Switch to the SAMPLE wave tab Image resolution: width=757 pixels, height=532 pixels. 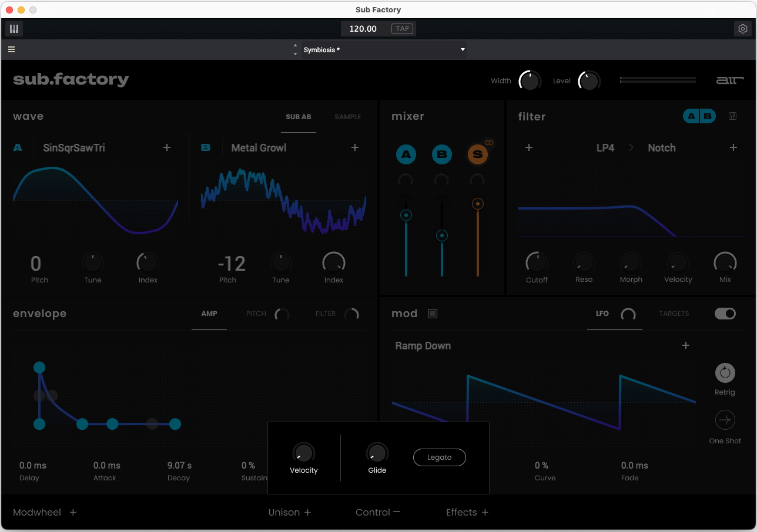(347, 117)
